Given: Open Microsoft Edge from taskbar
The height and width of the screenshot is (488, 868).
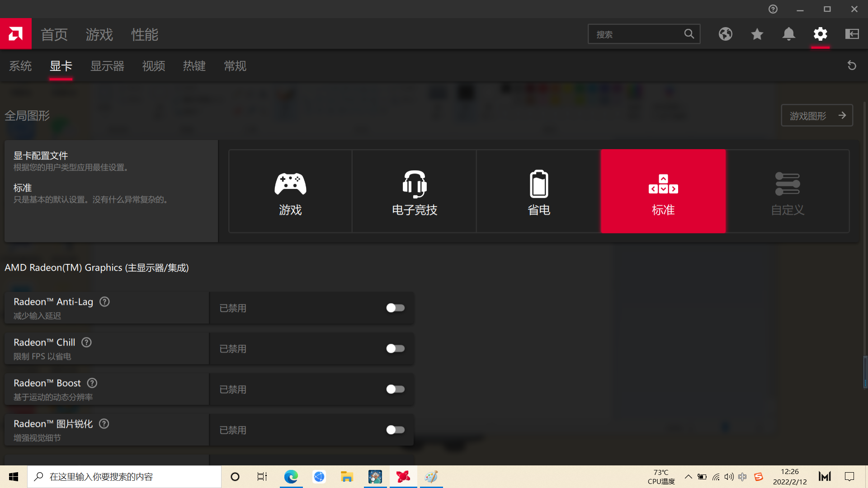Looking at the screenshot, I should click(x=291, y=477).
